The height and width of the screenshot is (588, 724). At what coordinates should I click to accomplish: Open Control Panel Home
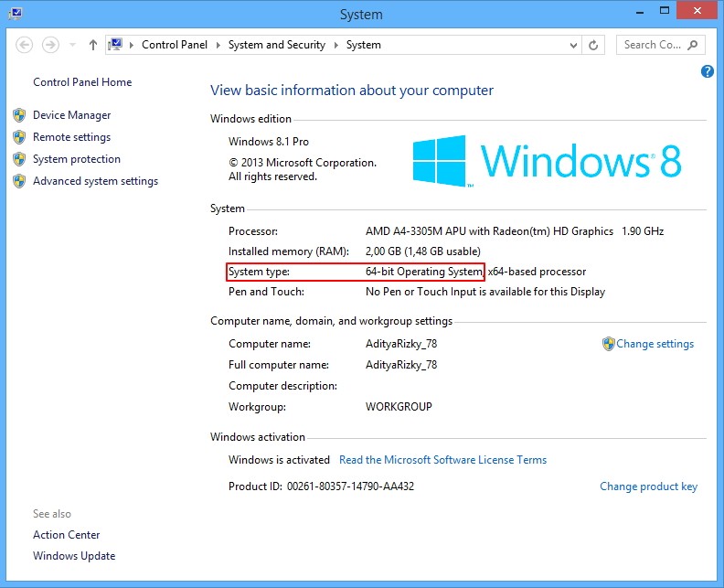pyautogui.click(x=82, y=82)
